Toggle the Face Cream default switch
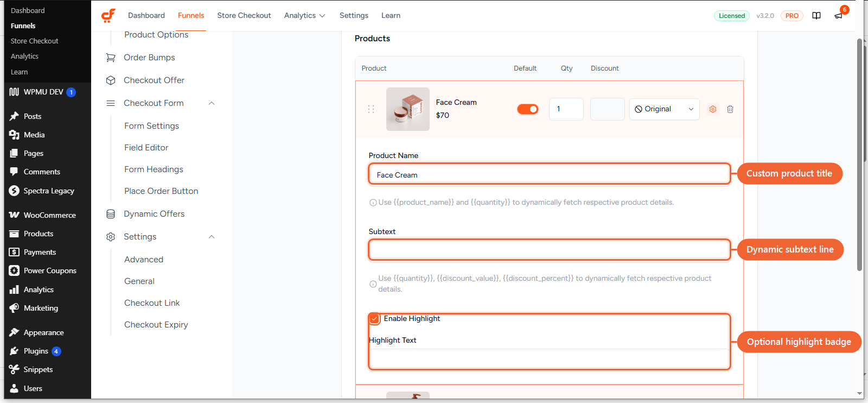 point(527,109)
